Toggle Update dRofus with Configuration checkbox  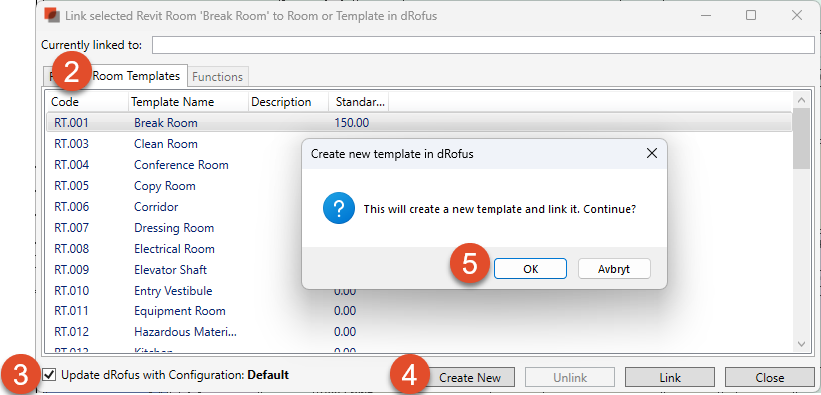(x=49, y=375)
